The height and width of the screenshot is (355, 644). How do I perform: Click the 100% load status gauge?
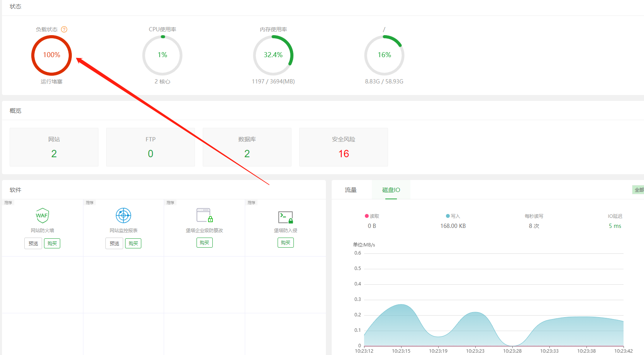[51, 55]
